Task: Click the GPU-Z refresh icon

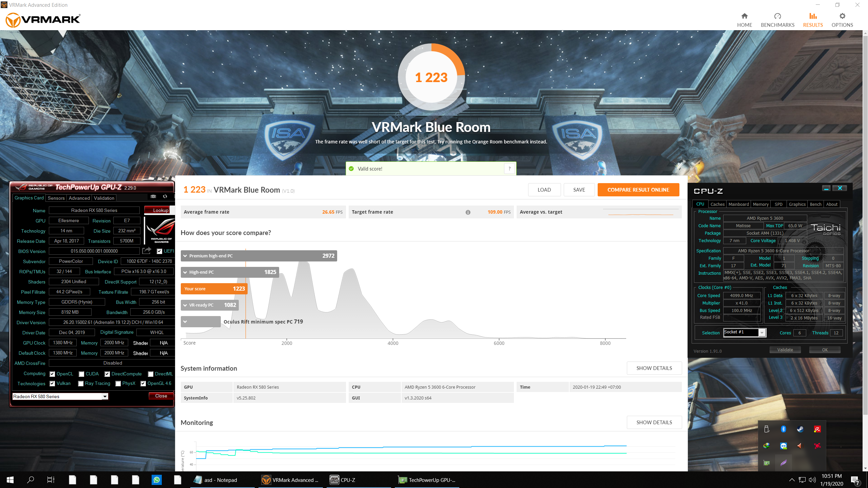Action: pyautogui.click(x=165, y=196)
